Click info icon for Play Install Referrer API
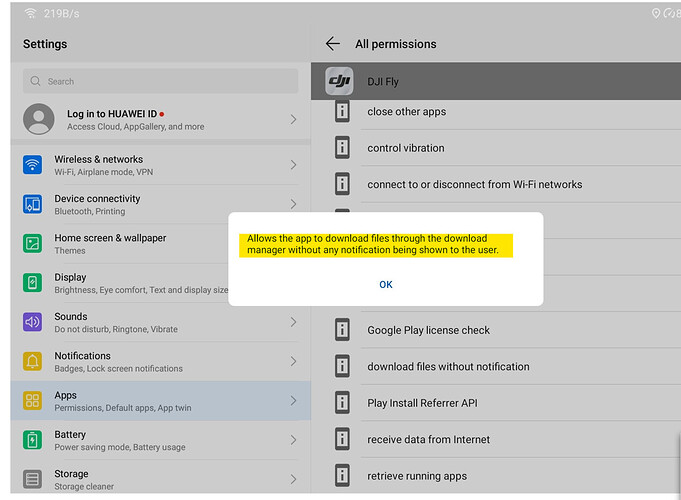The height and width of the screenshot is (500, 681). tap(342, 403)
